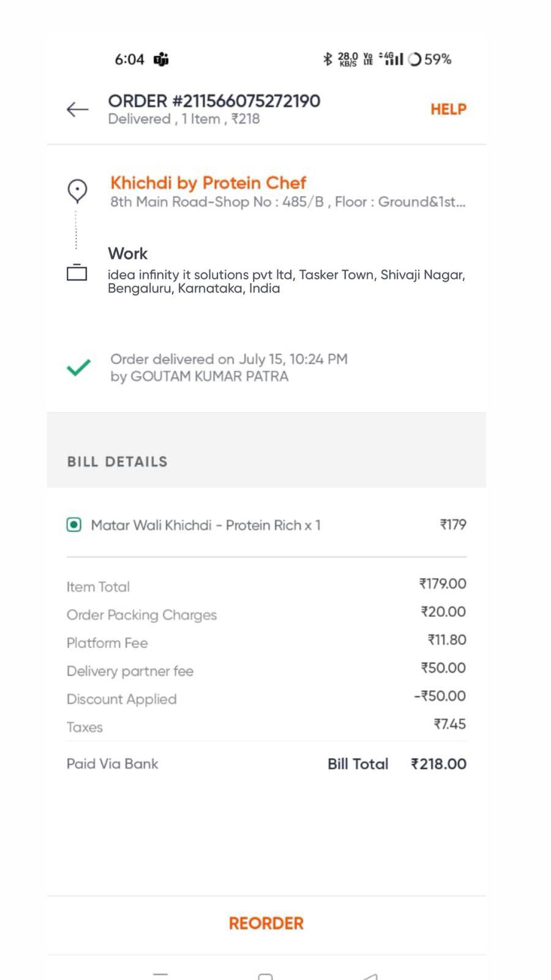This screenshot has width=551, height=980.
Task: Tap the Bluetooth status icon
Action: coord(328,59)
